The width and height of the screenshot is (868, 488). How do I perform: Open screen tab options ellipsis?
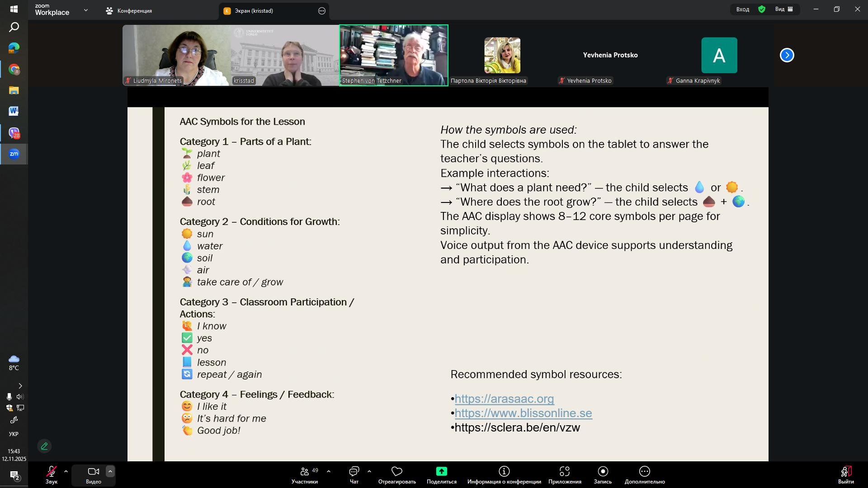pyautogui.click(x=322, y=11)
